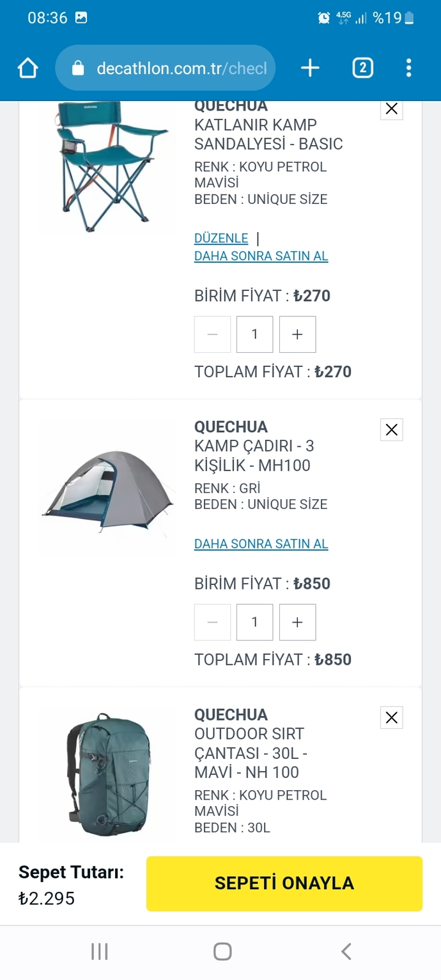
Task: Increase quantity of the MH100 tent
Action: pyautogui.click(x=297, y=622)
